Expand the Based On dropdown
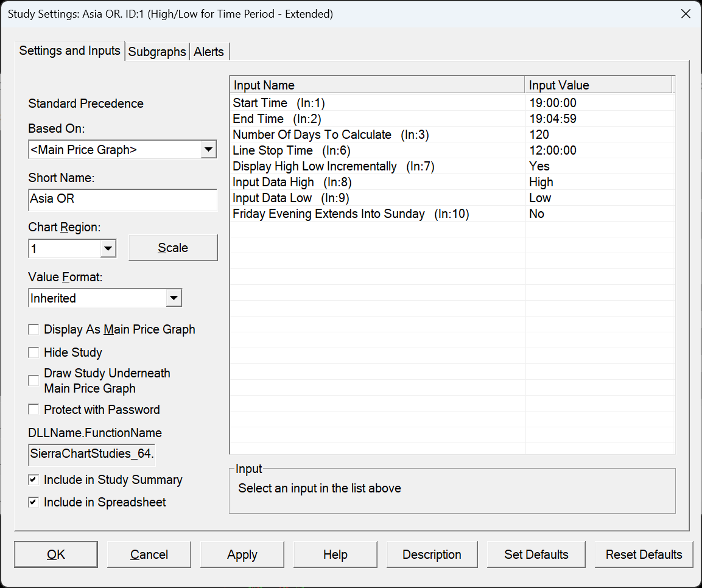 coord(208,149)
